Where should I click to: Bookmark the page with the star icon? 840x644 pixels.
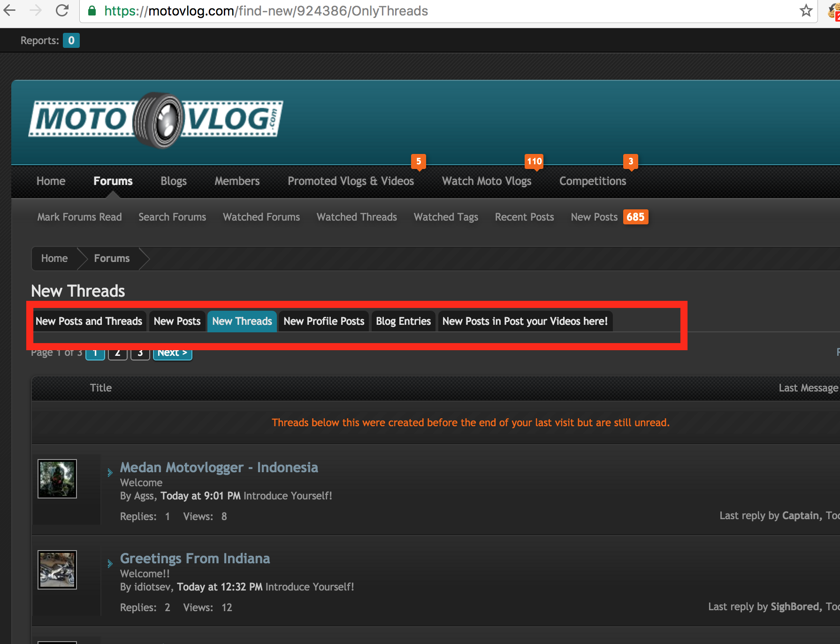(x=806, y=10)
